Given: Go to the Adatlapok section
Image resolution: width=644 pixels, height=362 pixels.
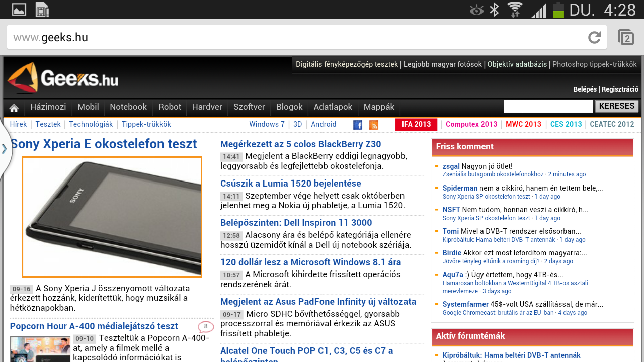Looking at the screenshot, I should [333, 107].
